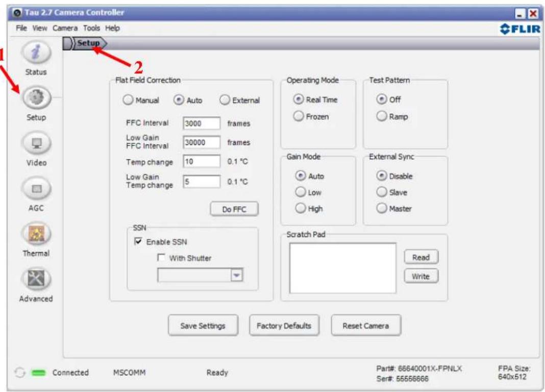Minimize the Camera Controller window
Screen dimensions: 545x392
coord(520,14)
